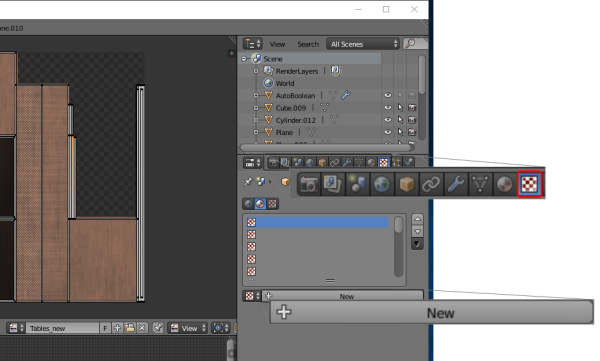Open the View mode dropdown in image editor

[x=188, y=328]
